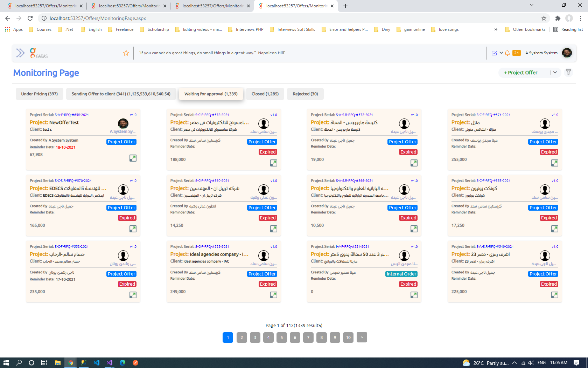Image resolution: width=588 pixels, height=368 pixels.
Task: Click the filter funnel icon
Action: [x=568, y=73]
